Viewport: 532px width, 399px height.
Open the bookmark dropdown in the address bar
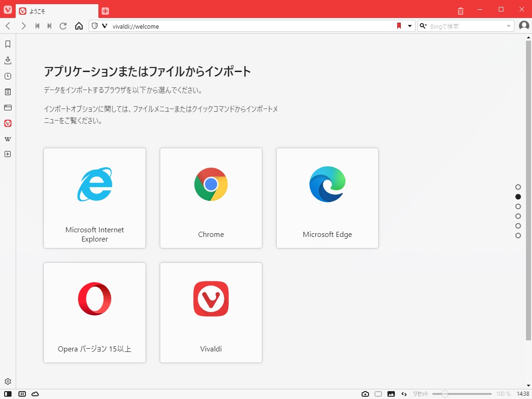tap(409, 26)
